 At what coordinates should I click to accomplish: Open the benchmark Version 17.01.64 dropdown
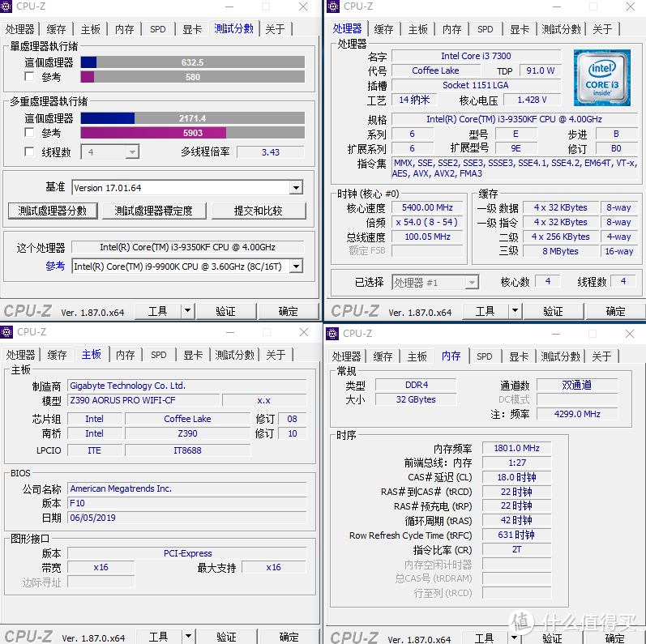296,188
